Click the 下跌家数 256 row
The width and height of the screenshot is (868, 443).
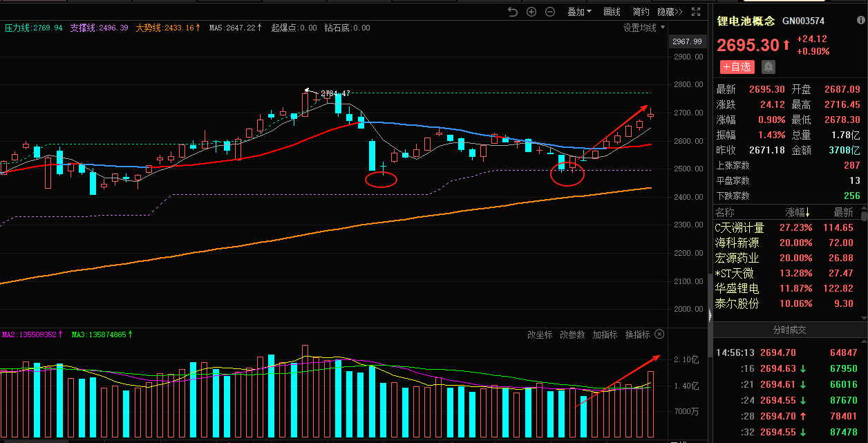[x=789, y=196]
